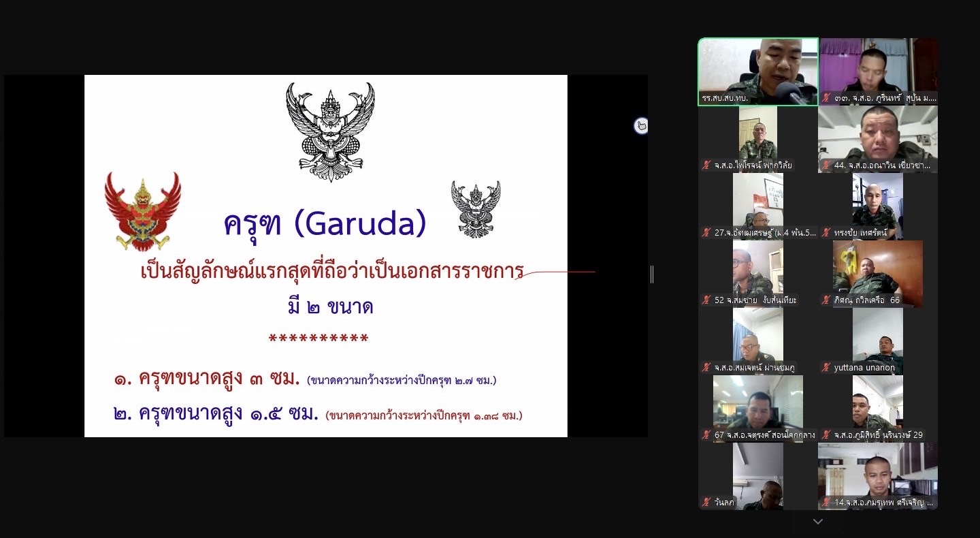Screen dimensions: 980x538
Task: Click the red line "เป็นสัญลักษณ์แรกสุดที่ถือว่าเป็นเอกสารราชการ"
Action: [331, 271]
